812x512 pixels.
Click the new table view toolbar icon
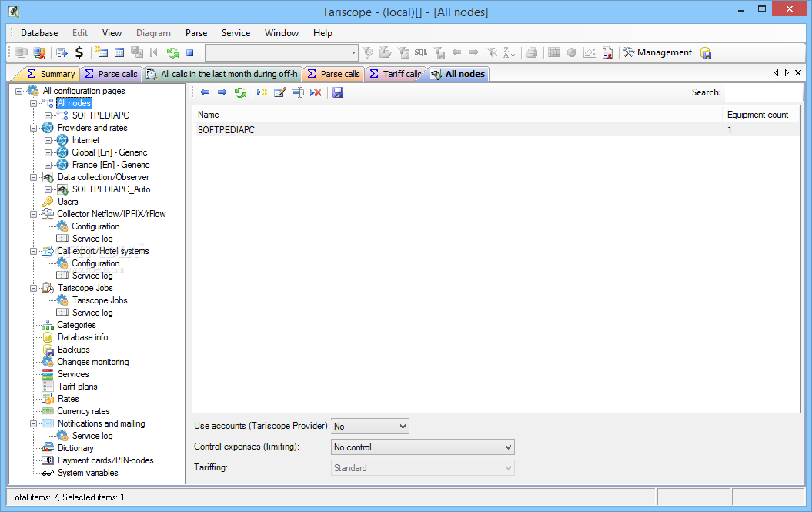(x=102, y=52)
